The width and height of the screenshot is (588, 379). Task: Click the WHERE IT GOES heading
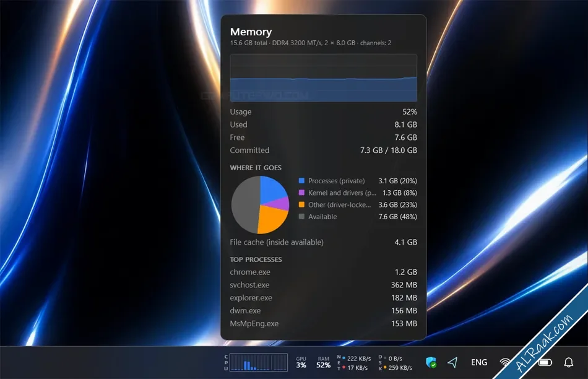[256, 168]
